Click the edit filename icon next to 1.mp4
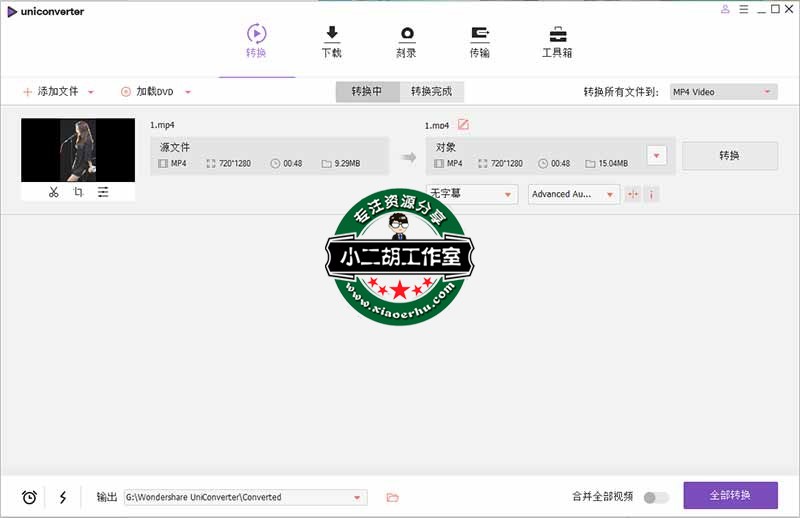800x518 pixels. tap(463, 125)
